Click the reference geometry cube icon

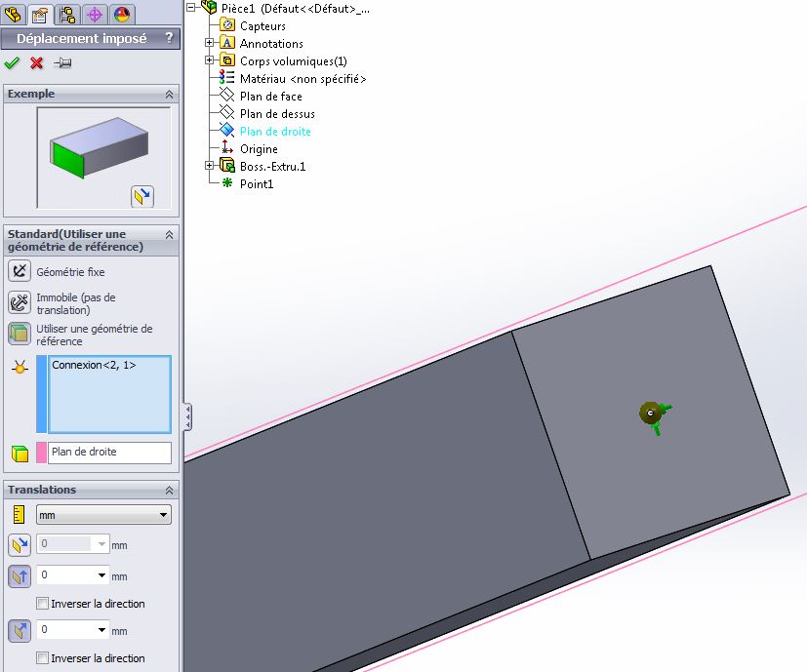point(20,454)
